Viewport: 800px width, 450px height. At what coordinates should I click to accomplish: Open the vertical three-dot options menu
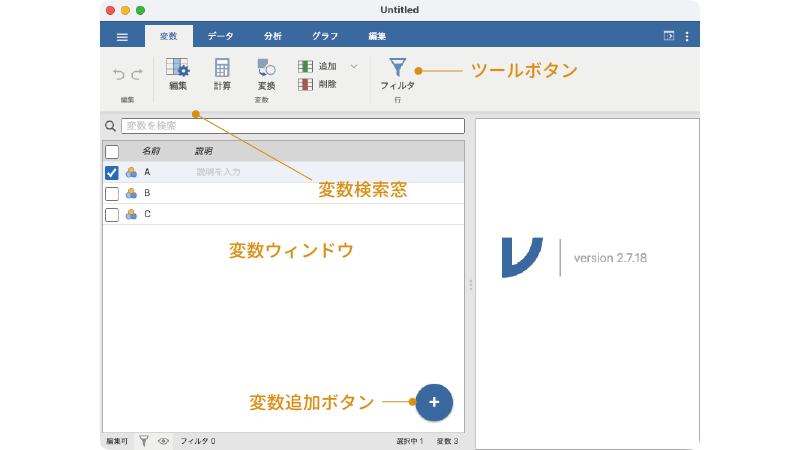coord(687,36)
